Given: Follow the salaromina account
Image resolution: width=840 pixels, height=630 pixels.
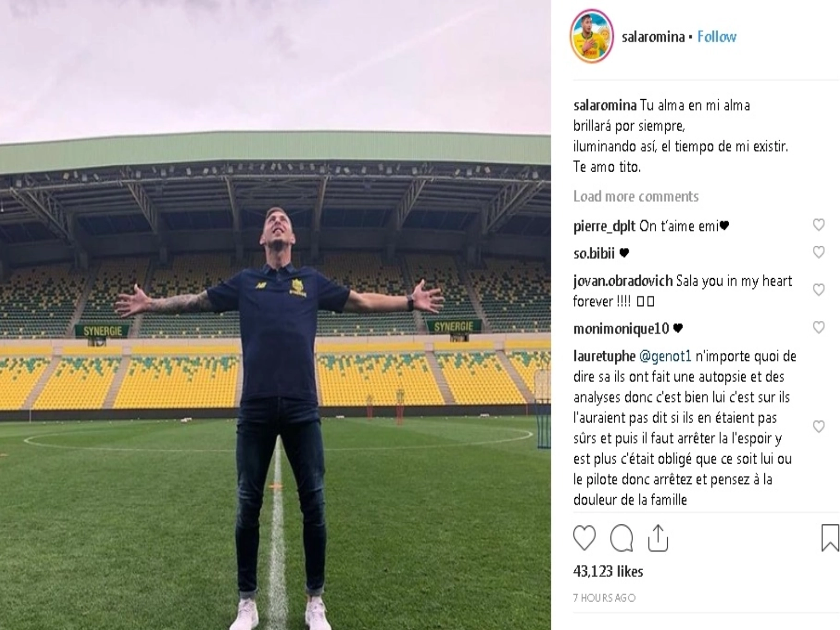Looking at the screenshot, I should pyautogui.click(x=717, y=37).
